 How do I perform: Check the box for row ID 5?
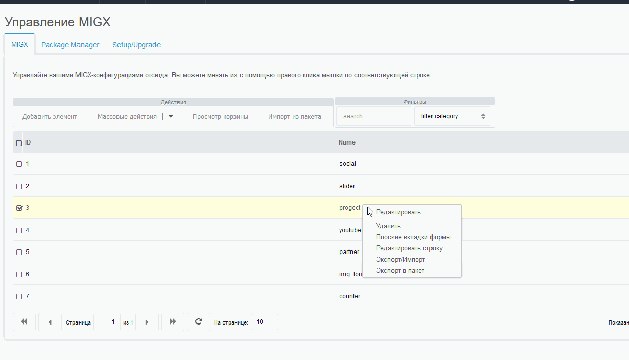click(18, 252)
